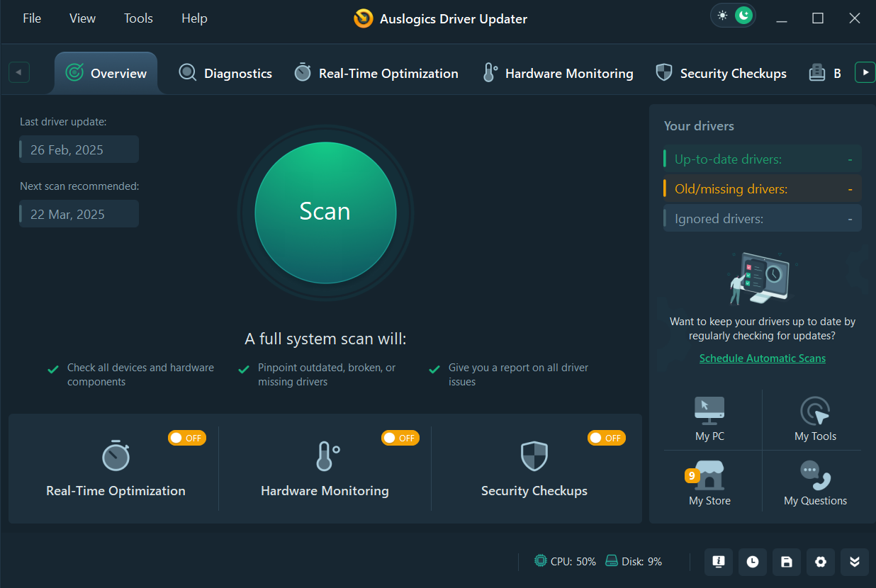876x588 pixels.
Task: Open the Tools menu
Action: (x=138, y=18)
